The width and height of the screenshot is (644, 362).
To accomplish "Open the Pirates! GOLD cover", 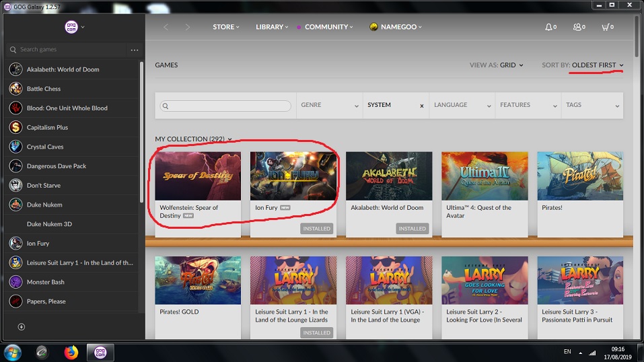I will [x=198, y=280].
